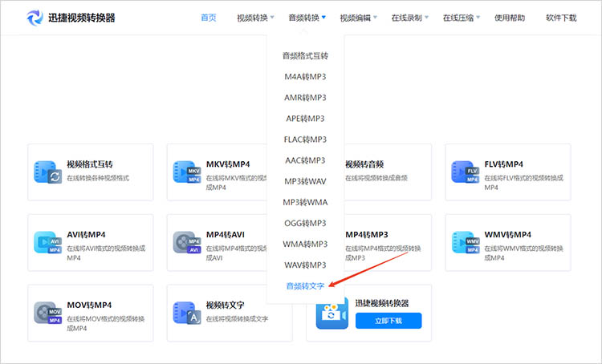Select 音频转文字 from the dropdown menu
This screenshot has width=602, height=364.
click(305, 286)
